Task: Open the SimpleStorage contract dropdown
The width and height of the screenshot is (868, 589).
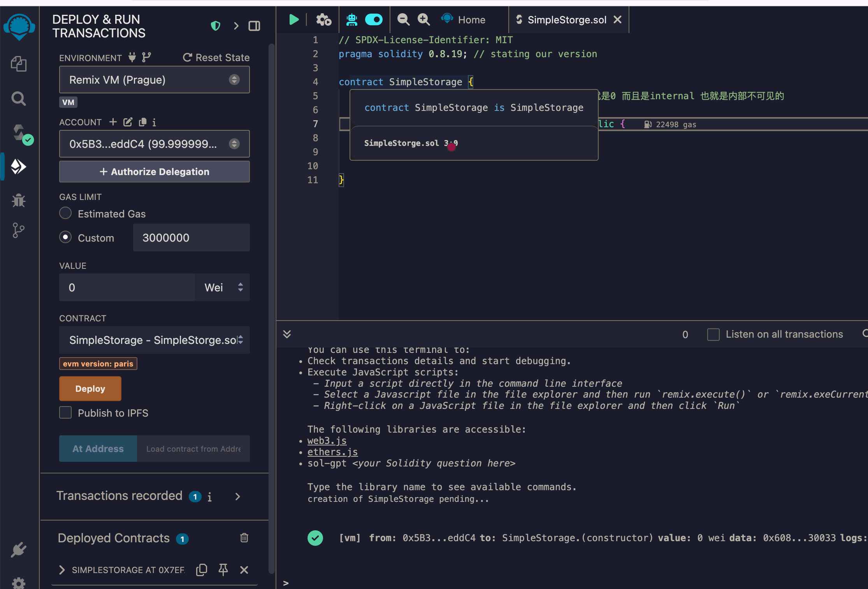Action: click(154, 340)
